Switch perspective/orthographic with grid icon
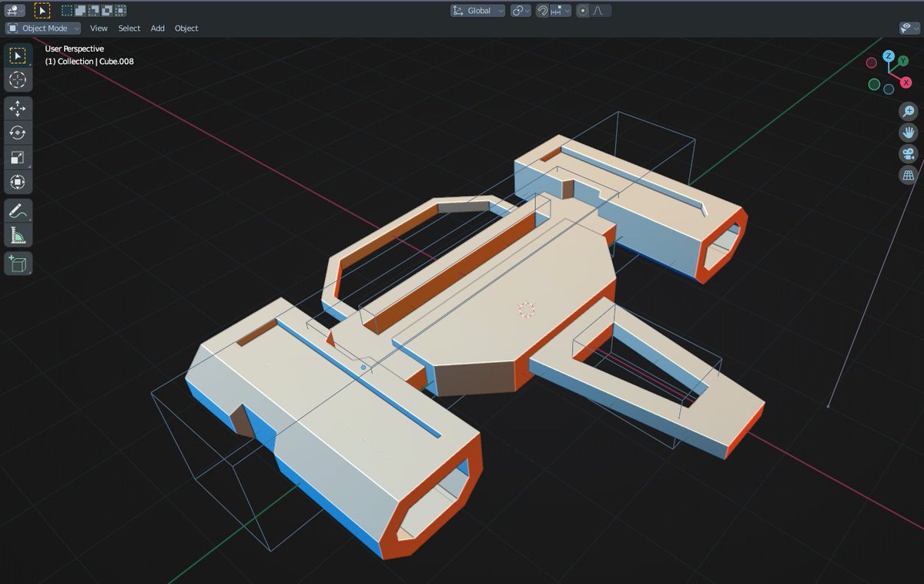Viewport: 924px width, 584px height. click(909, 175)
